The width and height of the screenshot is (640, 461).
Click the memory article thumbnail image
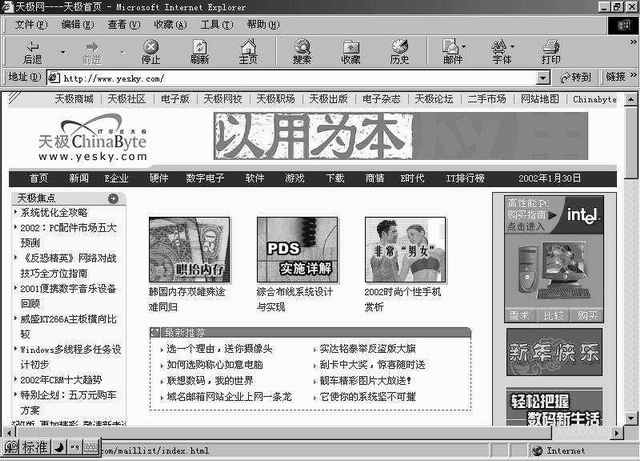click(x=190, y=250)
